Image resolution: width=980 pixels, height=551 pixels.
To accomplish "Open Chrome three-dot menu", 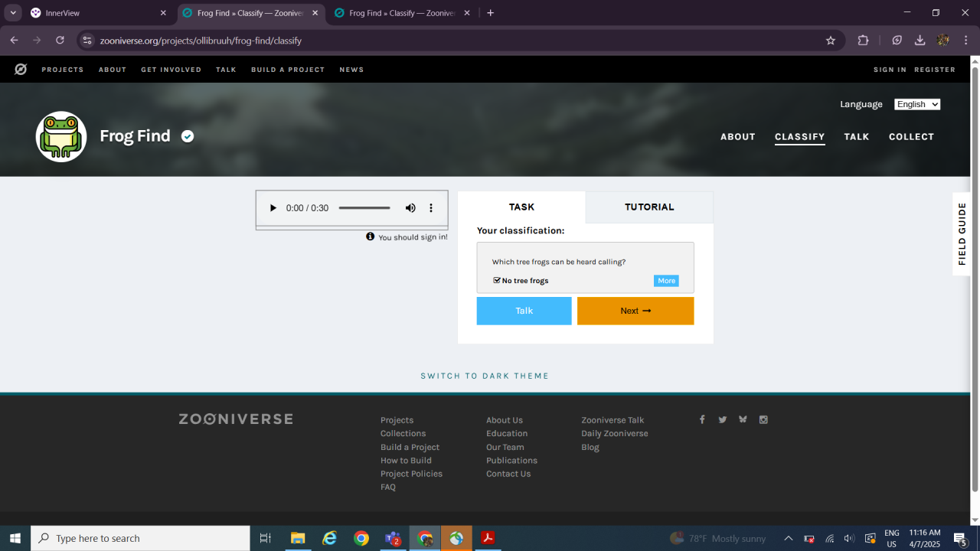I will click(x=966, y=41).
